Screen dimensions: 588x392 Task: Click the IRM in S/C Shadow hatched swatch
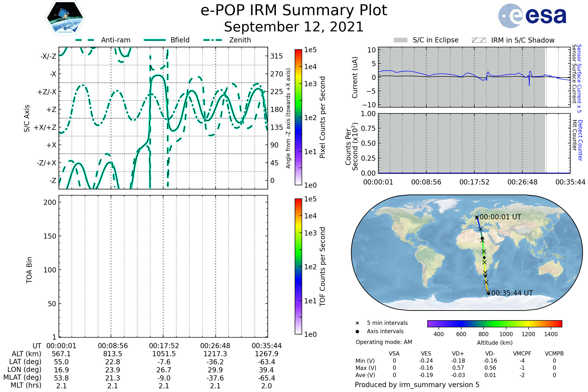(x=479, y=40)
